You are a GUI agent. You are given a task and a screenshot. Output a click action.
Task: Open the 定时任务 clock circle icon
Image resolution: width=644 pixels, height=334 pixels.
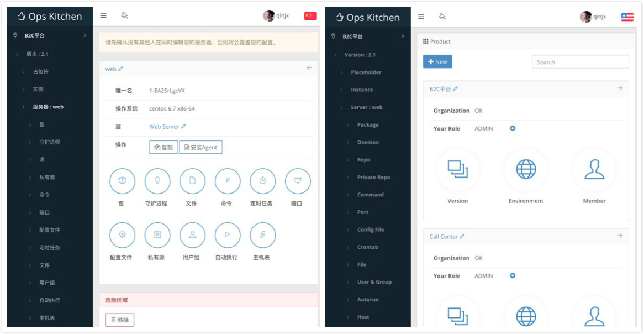(263, 181)
